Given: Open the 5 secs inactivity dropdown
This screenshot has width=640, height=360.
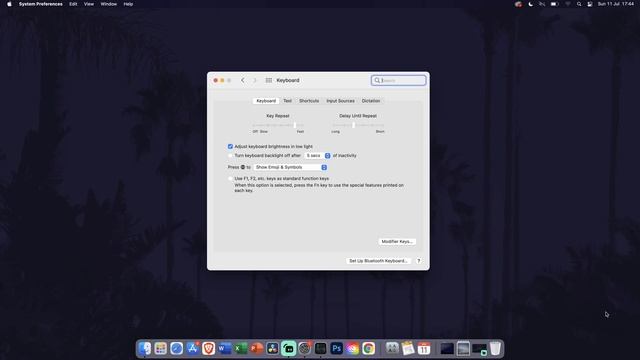Looking at the screenshot, I should 318,156.
